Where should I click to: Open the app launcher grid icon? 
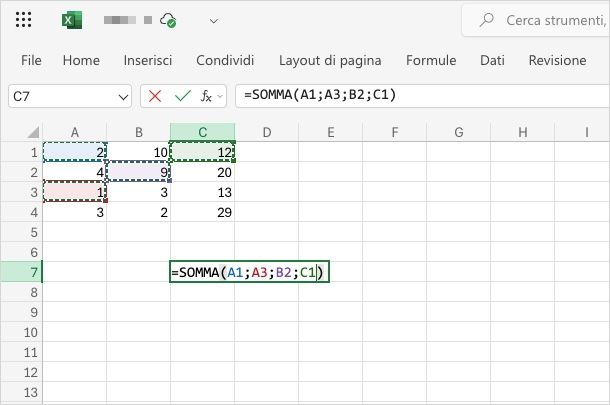point(23,19)
